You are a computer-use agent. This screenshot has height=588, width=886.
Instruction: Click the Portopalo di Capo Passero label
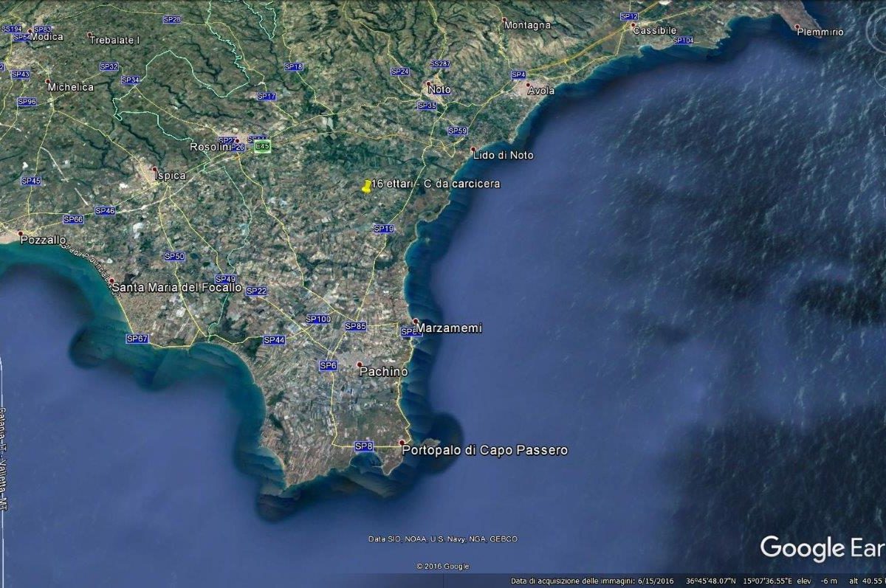pos(484,449)
